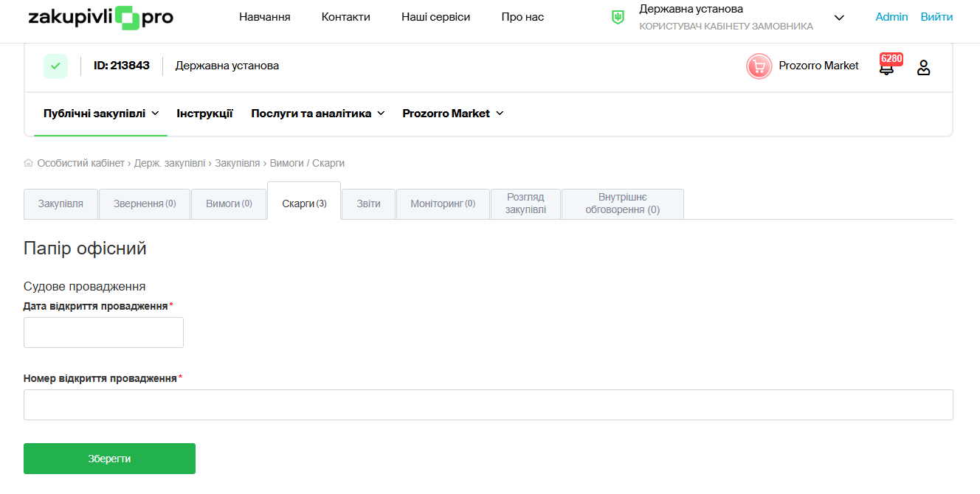This screenshot has width=980, height=494.
Task: Expand the Державна установа account dropdown
Action: click(x=838, y=18)
